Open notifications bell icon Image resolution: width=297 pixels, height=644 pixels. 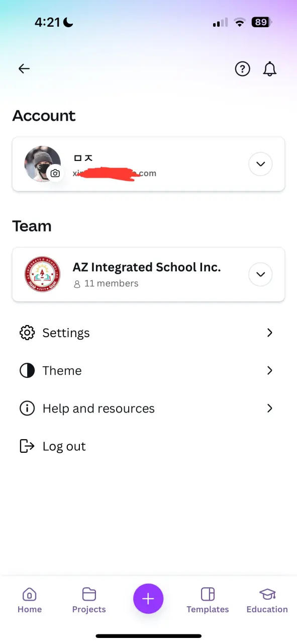pos(270,69)
